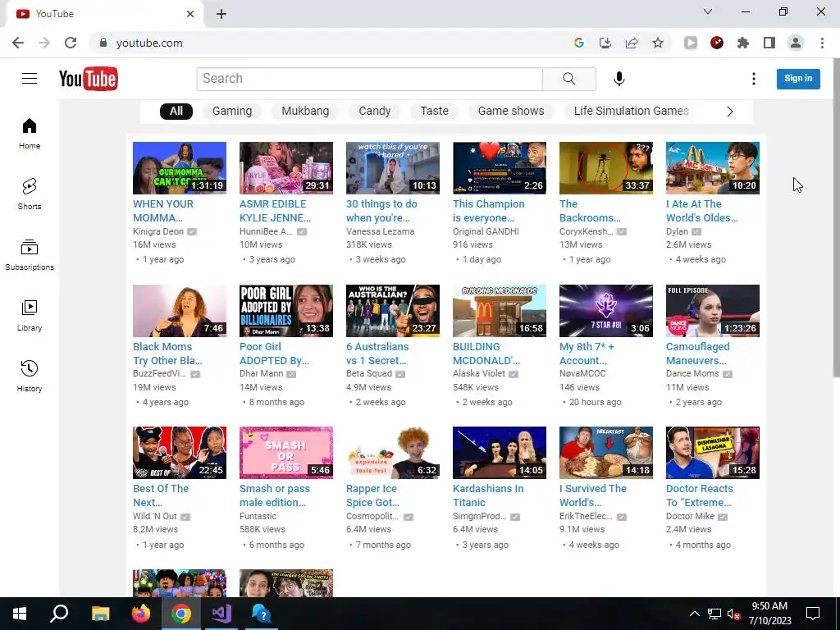Open 'Kardashians In Titanic' title link
The height and width of the screenshot is (630, 840).
coord(488,495)
